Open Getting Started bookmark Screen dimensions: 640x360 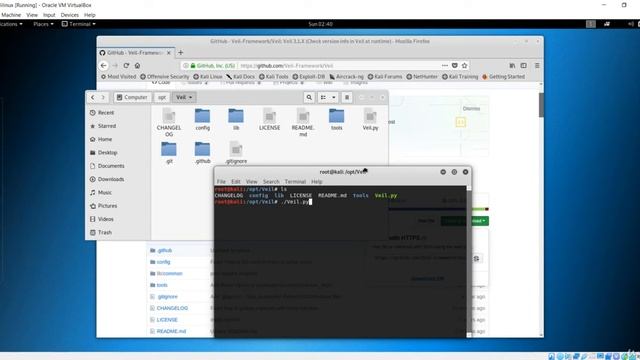coord(503,76)
